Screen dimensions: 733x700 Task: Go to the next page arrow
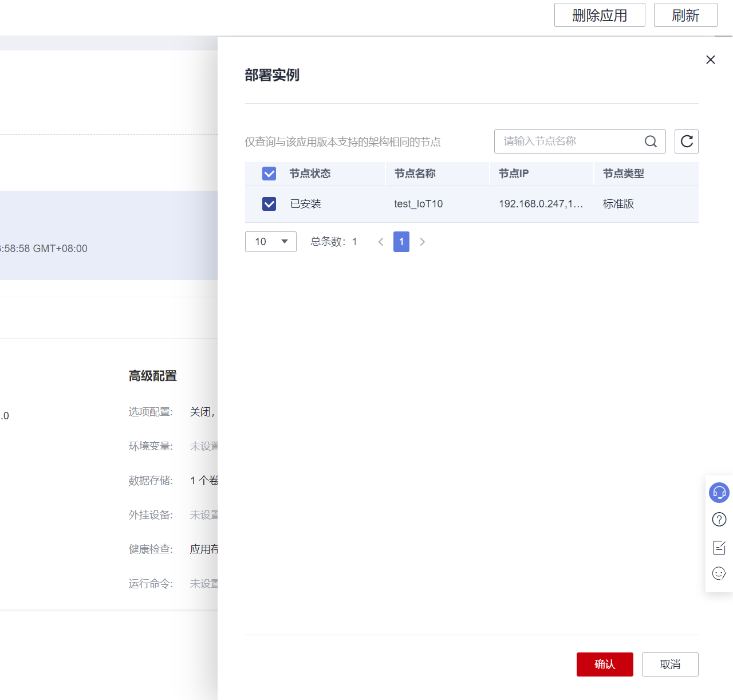pos(423,242)
